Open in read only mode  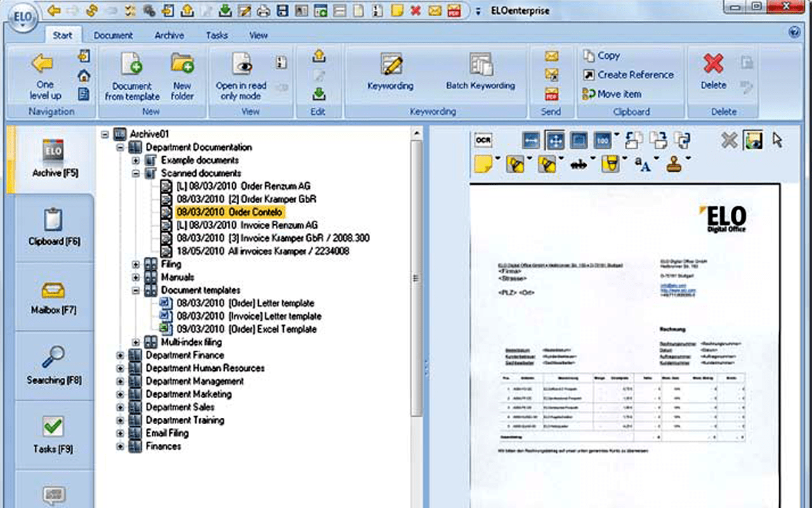pyautogui.click(x=241, y=77)
